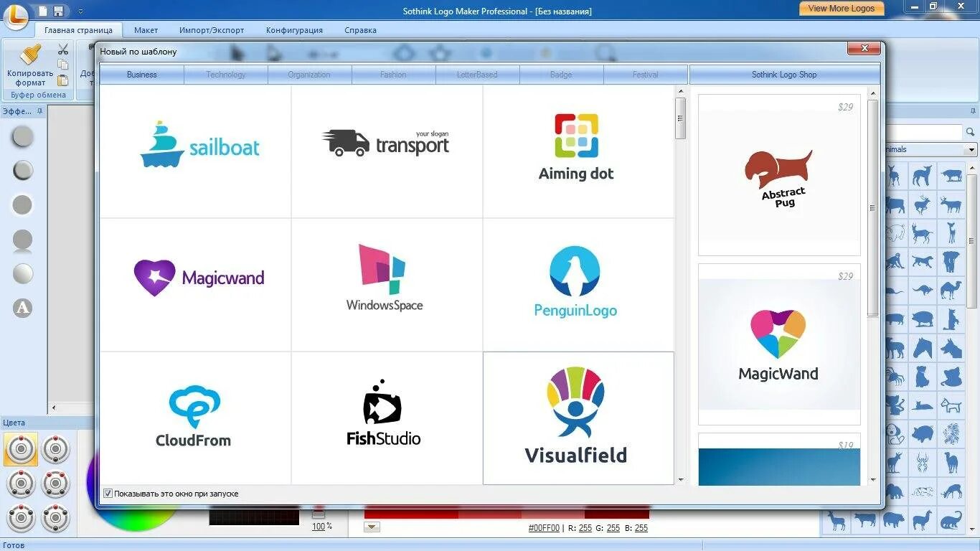The image size is (980, 551).
Task: Expand the customize quick access toolbar arrow
Action: tap(80, 11)
